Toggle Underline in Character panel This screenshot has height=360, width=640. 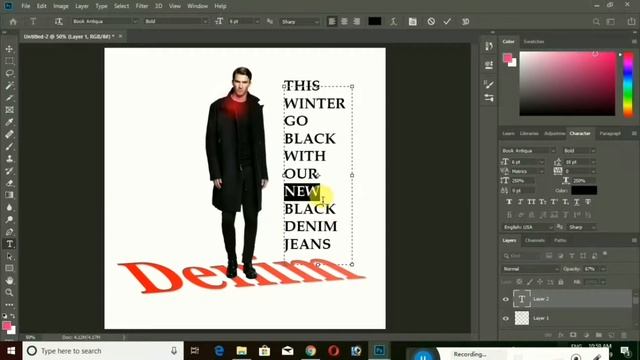(x=577, y=202)
